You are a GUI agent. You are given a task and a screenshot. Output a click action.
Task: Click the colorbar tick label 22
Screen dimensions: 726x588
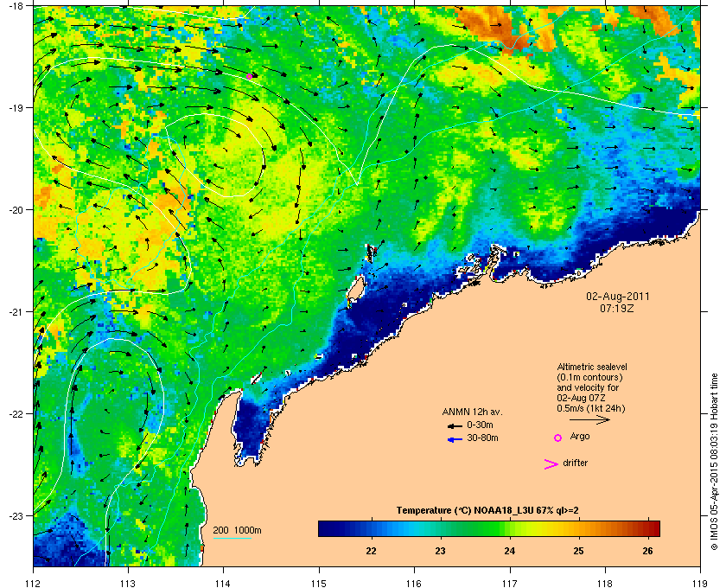[371, 551]
